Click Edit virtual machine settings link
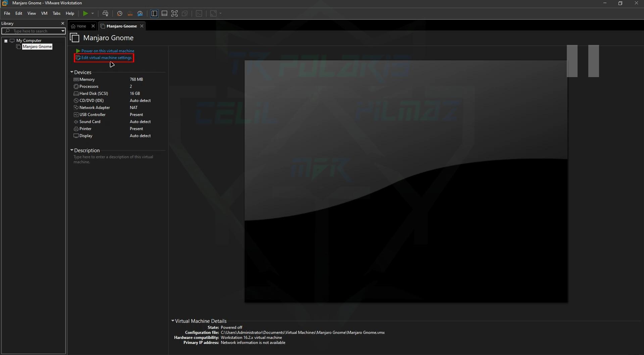 pos(106,58)
